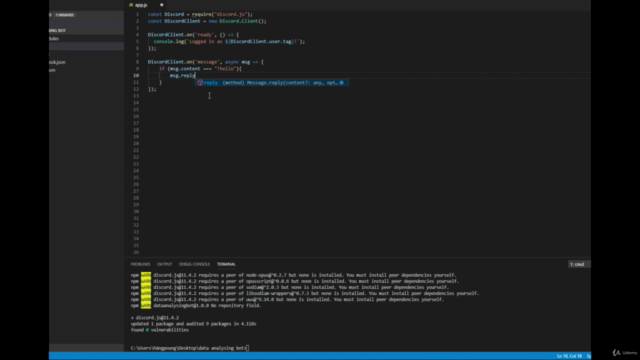Expand the 'dules' folder in Explorer
Image resolution: width=640 pixels, height=360 pixels.
pos(86,38)
